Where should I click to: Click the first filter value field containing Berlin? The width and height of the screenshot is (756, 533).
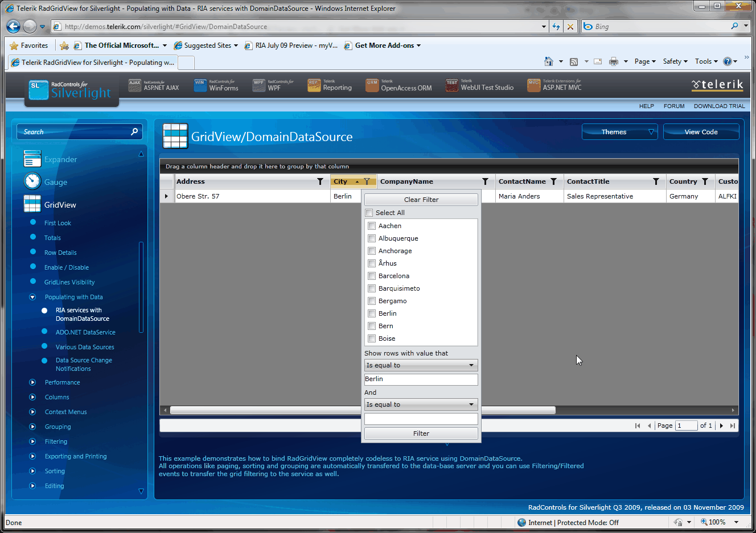pyautogui.click(x=421, y=379)
